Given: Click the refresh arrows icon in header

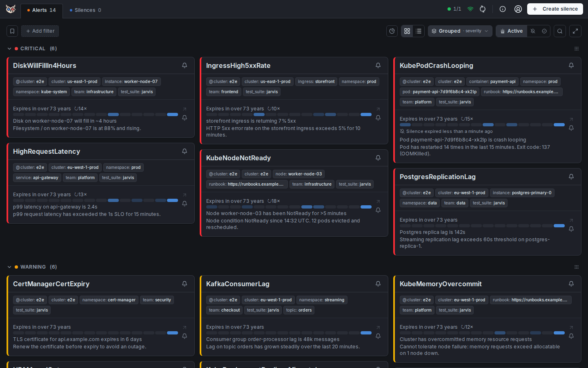Looking at the screenshot, I should point(483,9).
